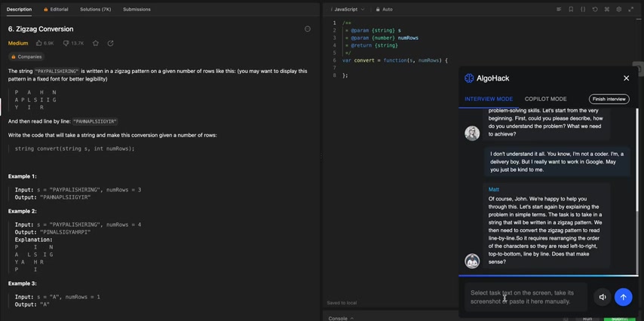Send message with blue arrow button
644x321 pixels.
click(623, 297)
